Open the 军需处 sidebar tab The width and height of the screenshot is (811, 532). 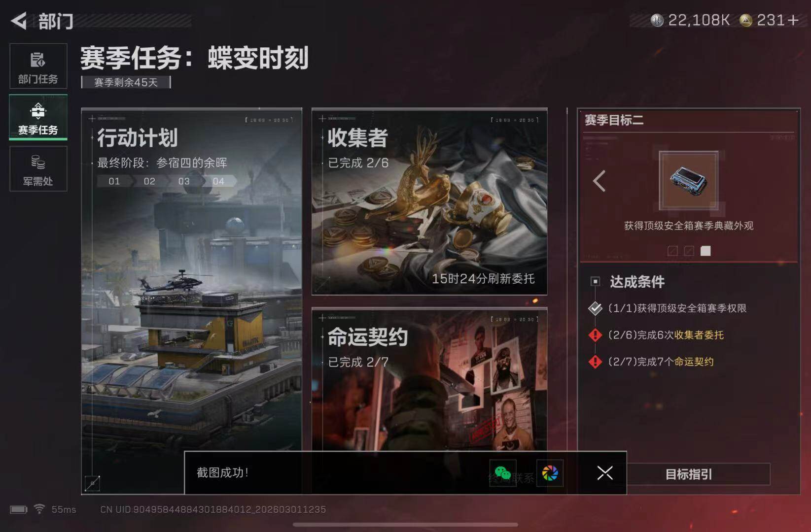(38, 168)
